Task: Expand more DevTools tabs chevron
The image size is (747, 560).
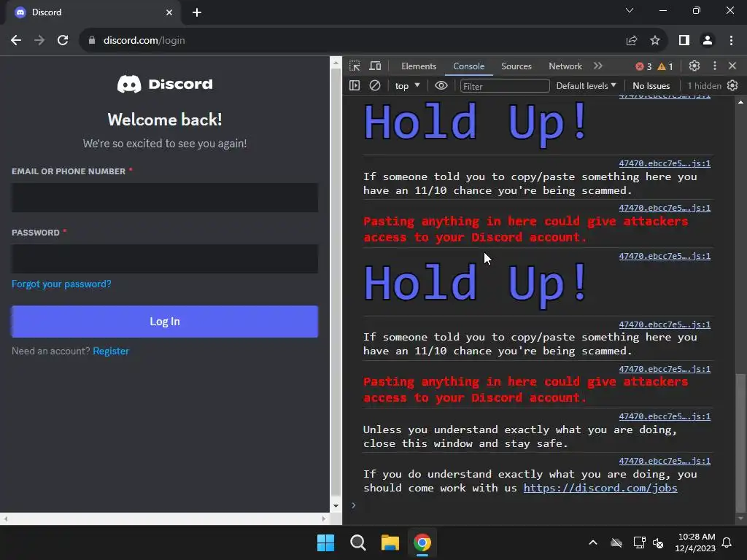Action: point(598,66)
